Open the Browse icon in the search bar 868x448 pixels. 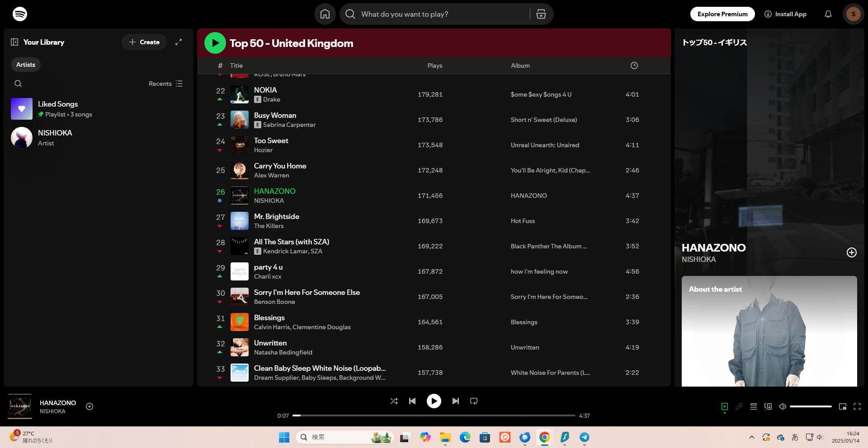tap(541, 14)
